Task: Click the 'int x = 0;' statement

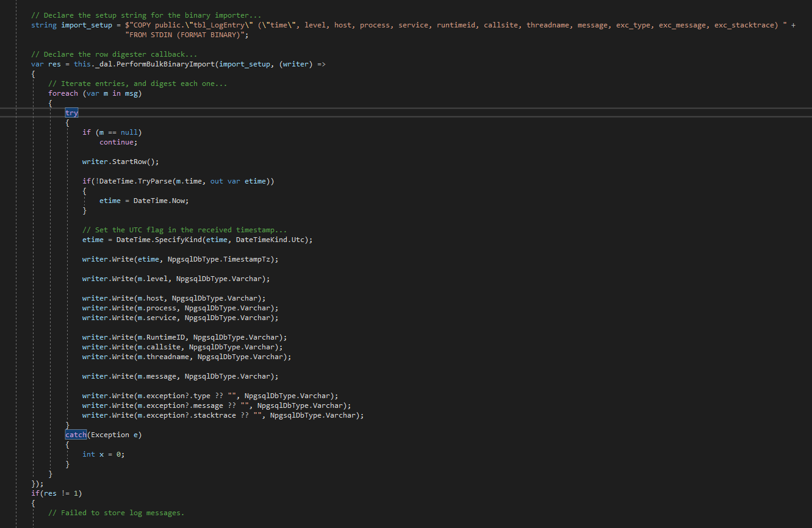Action: [104, 454]
